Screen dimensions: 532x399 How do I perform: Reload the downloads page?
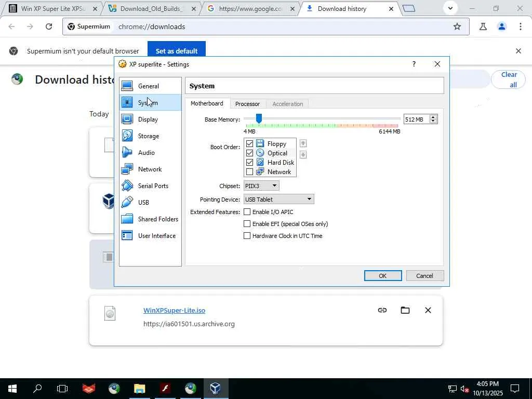coord(49,26)
